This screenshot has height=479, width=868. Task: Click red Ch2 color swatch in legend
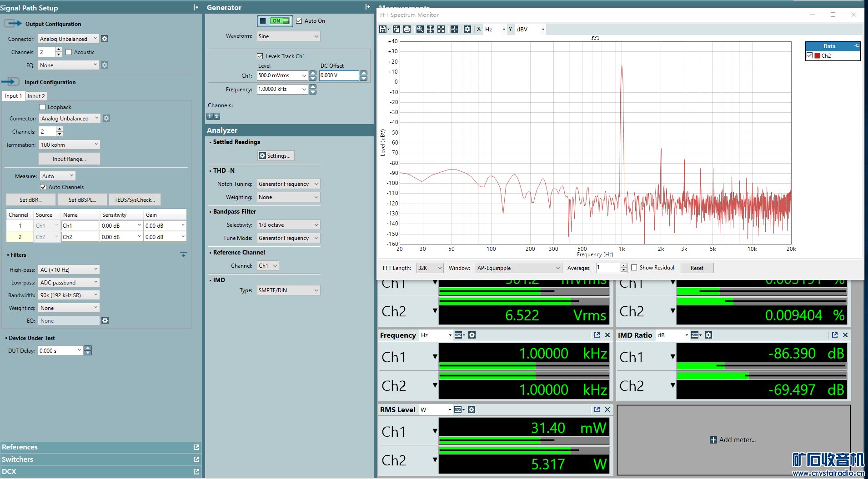tap(817, 55)
